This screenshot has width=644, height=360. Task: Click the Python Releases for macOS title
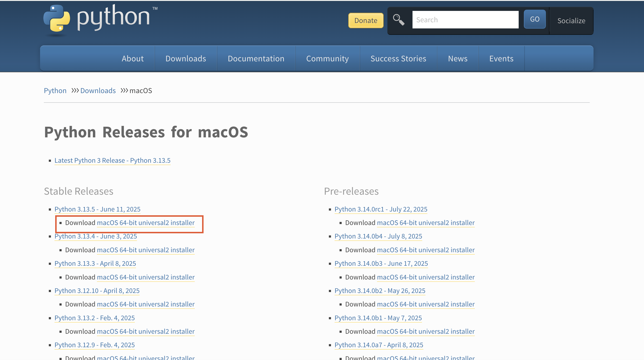click(146, 132)
